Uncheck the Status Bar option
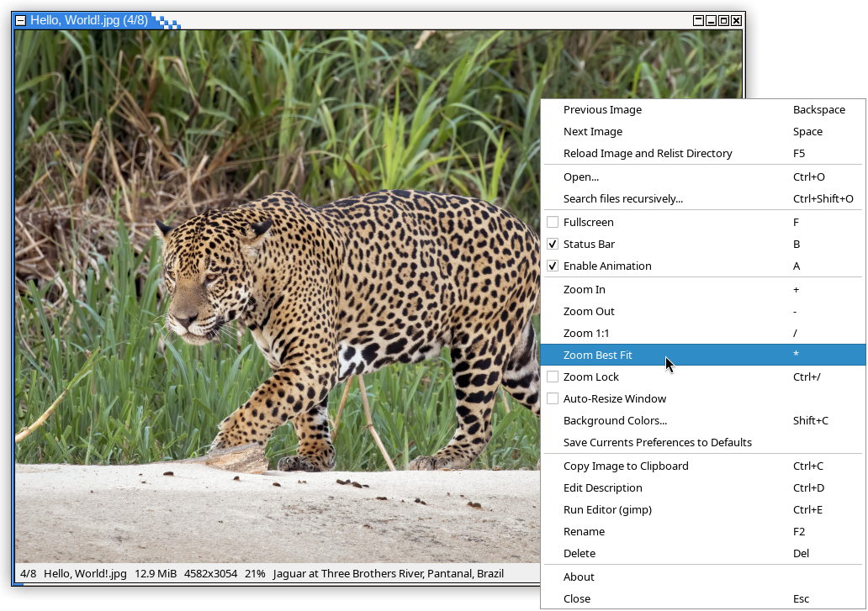This screenshot has height=611, width=868. pyautogui.click(x=553, y=244)
